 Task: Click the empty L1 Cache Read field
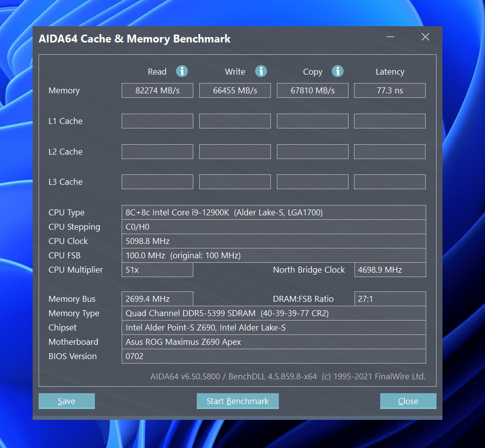(157, 121)
